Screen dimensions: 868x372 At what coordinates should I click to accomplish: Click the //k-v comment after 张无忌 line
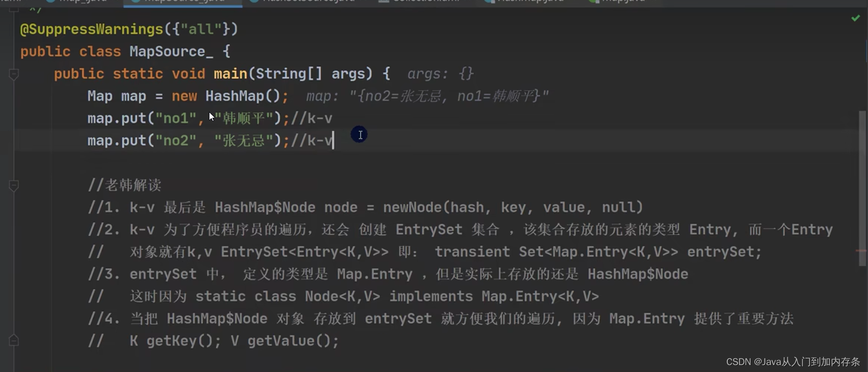pyautogui.click(x=311, y=140)
